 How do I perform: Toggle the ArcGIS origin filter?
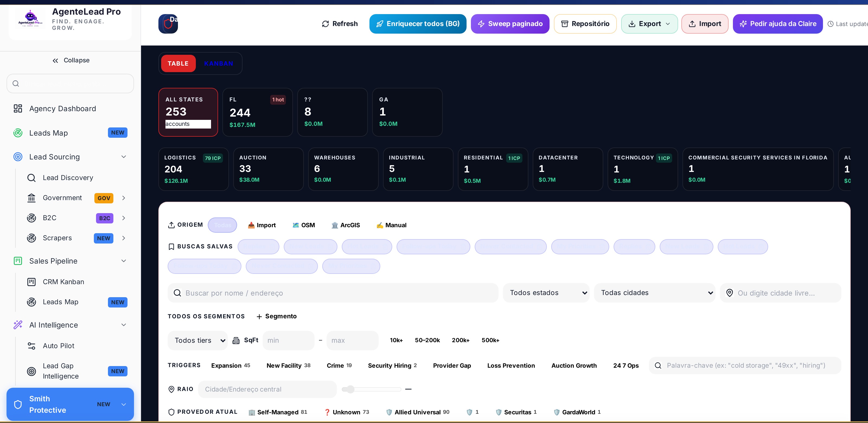coord(346,225)
